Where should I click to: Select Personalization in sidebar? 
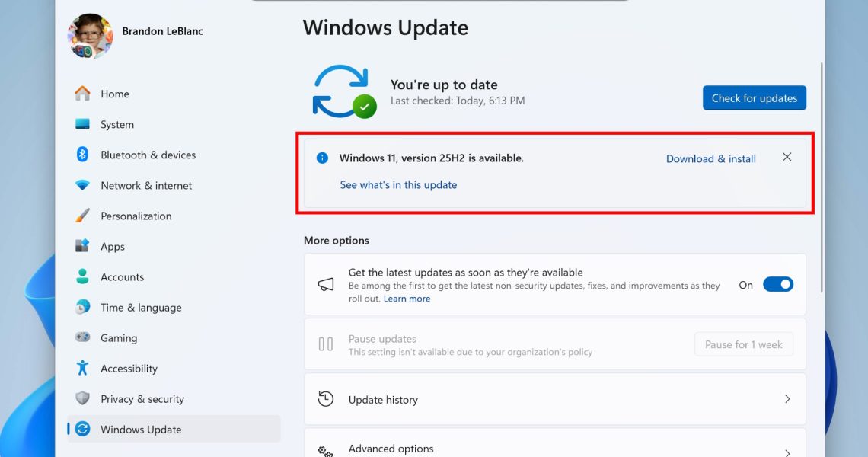(x=174, y=216)
